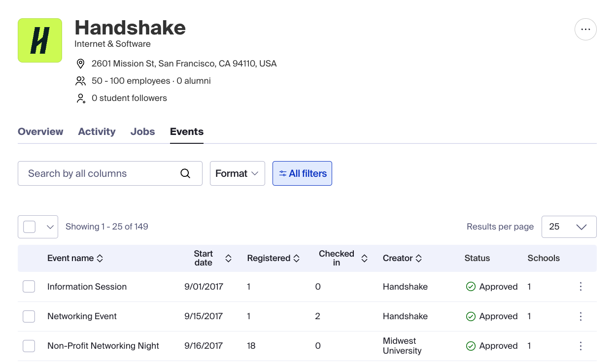The image size is (616, 364).
Task: Click the Handshake company logo
Action: [40, 40]
